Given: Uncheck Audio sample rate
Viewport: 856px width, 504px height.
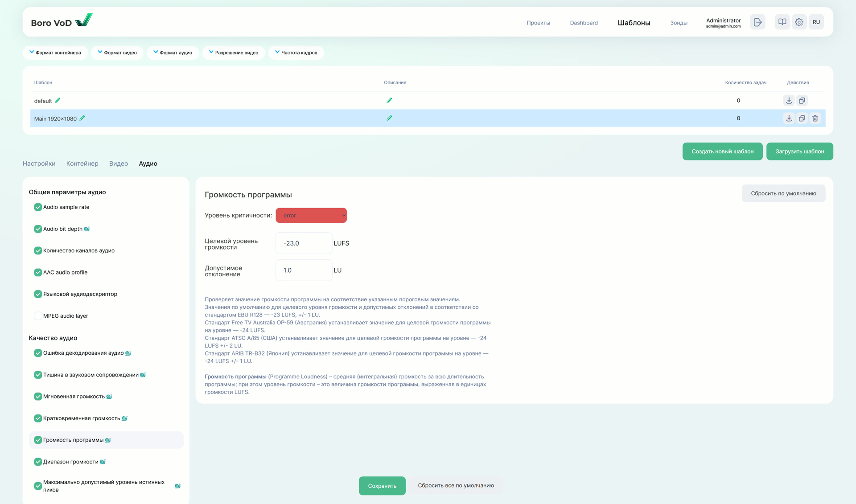Looking at the screenshot, I should pyautogui.click(x=38, y=207).
